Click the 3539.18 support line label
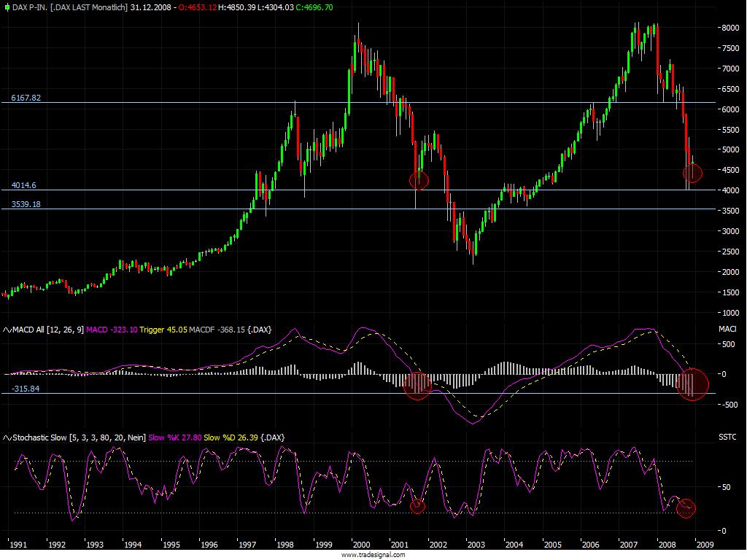This screenshot has width=747, height=560. tap(27, 204)
